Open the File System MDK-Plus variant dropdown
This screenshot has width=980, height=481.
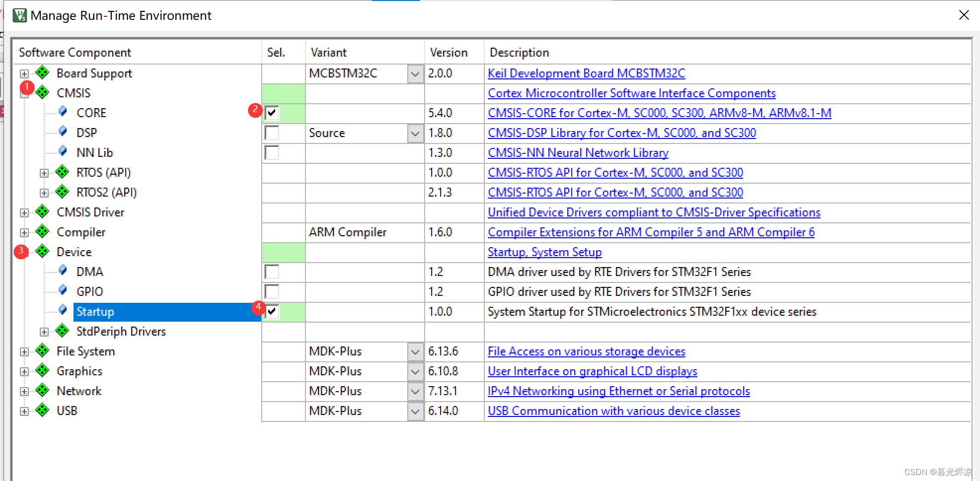click(x=415, y=352)
